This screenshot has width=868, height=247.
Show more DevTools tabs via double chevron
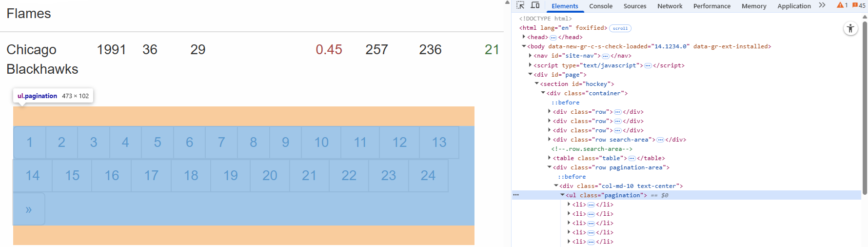click(x=822, y=5)
